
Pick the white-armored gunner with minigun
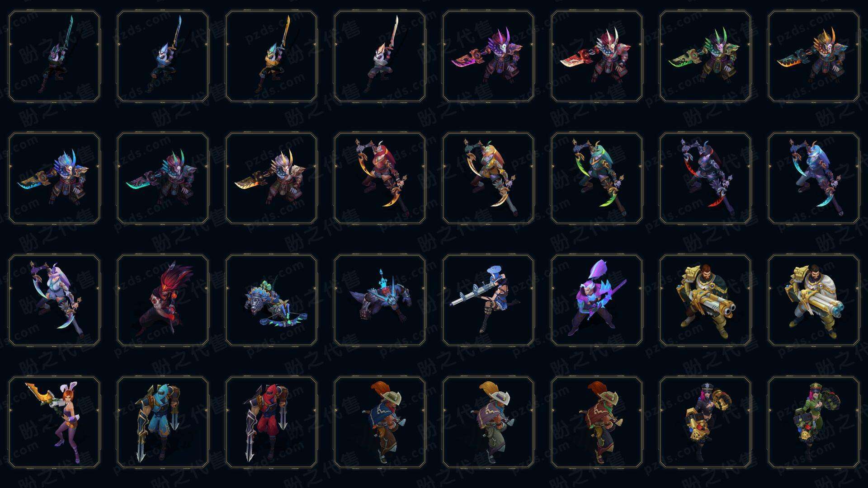(x=814, y=300)
